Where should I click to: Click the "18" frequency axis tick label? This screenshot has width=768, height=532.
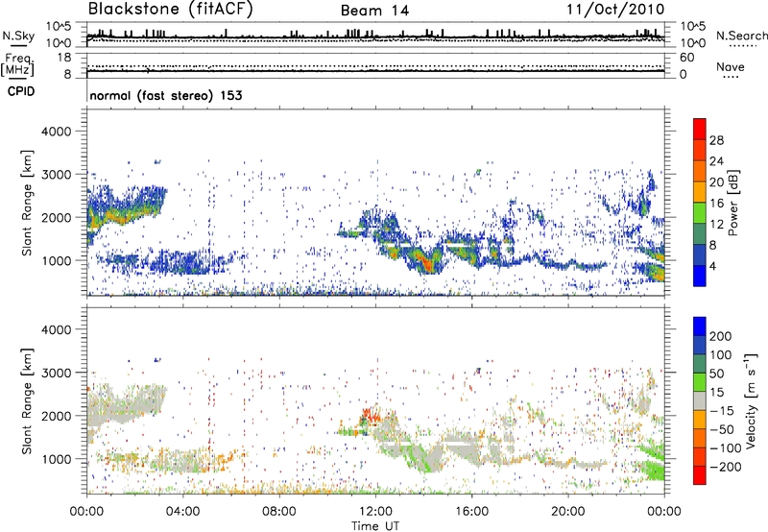(x=64, y=58)
